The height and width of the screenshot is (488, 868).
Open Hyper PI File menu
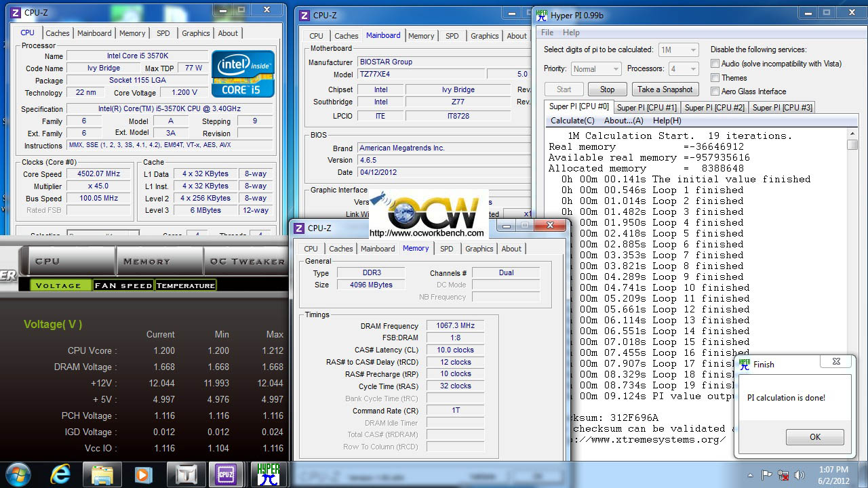(547, 33)
